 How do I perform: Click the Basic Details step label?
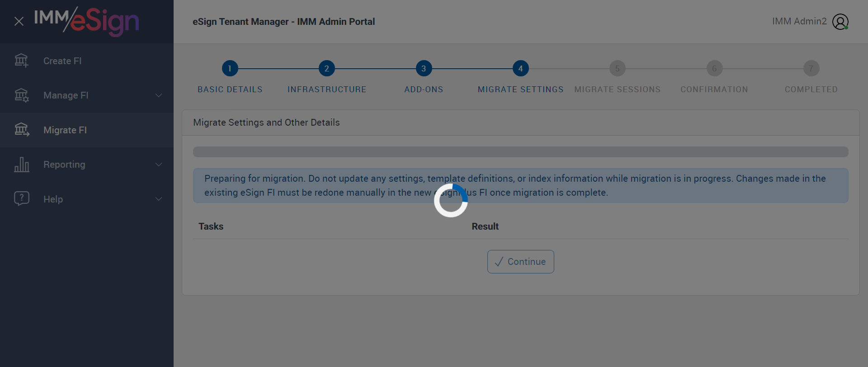230,89
